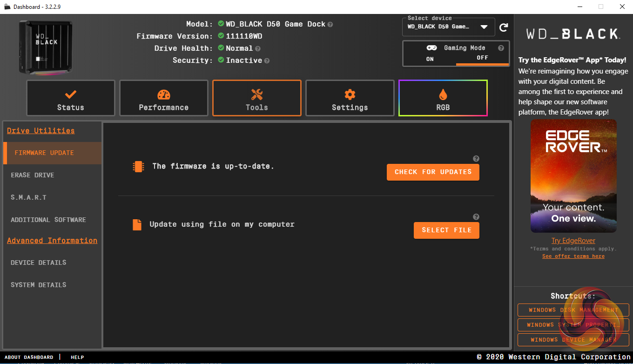Open Windows Device Manager shortcut
Viewport: 633px width, 364px height.
pos(573,340)
